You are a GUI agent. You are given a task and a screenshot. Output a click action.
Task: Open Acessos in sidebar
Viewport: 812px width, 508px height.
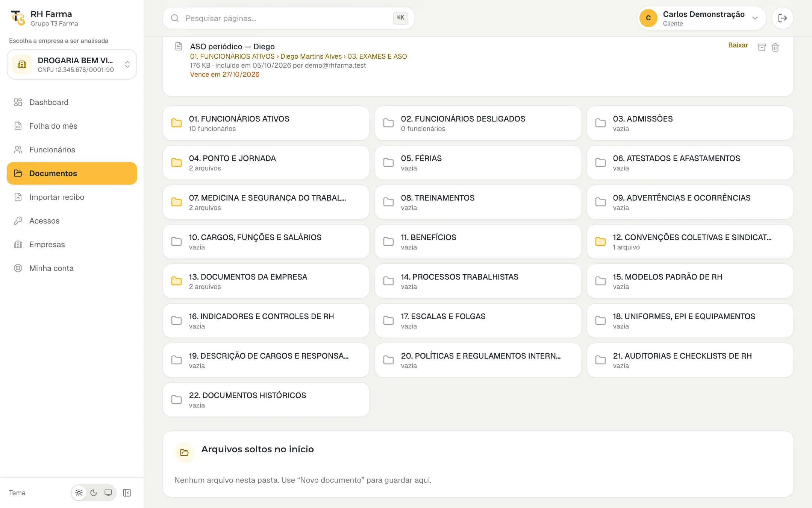72,221
